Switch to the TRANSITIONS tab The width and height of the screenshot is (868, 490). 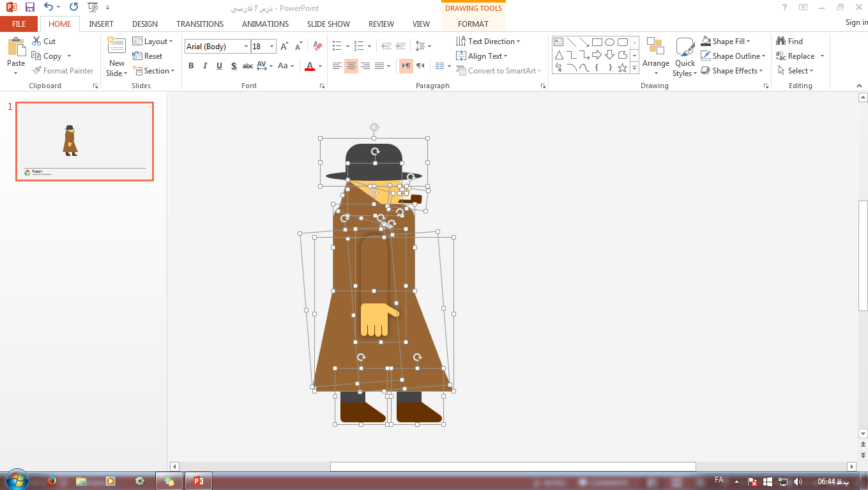pyautogui.click(x=200, y=24)
